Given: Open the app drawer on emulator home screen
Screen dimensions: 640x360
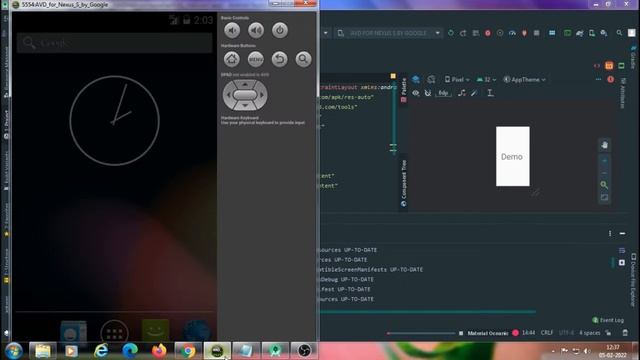Looking at the screenshot, I should [114, 333].
